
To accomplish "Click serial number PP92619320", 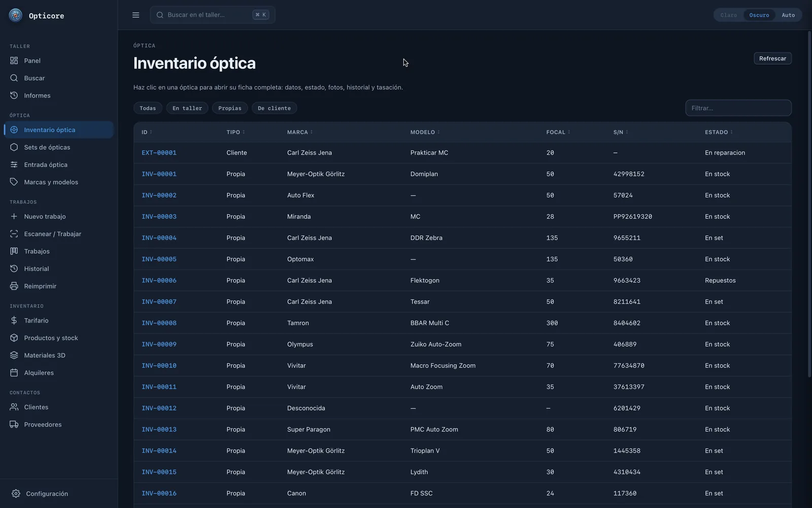I will click(632, 216).
